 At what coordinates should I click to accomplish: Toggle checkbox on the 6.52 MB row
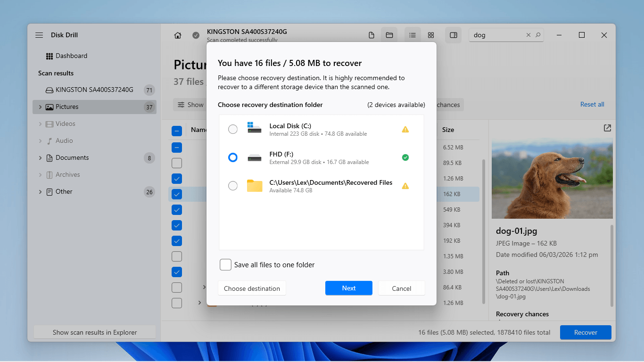177,148
